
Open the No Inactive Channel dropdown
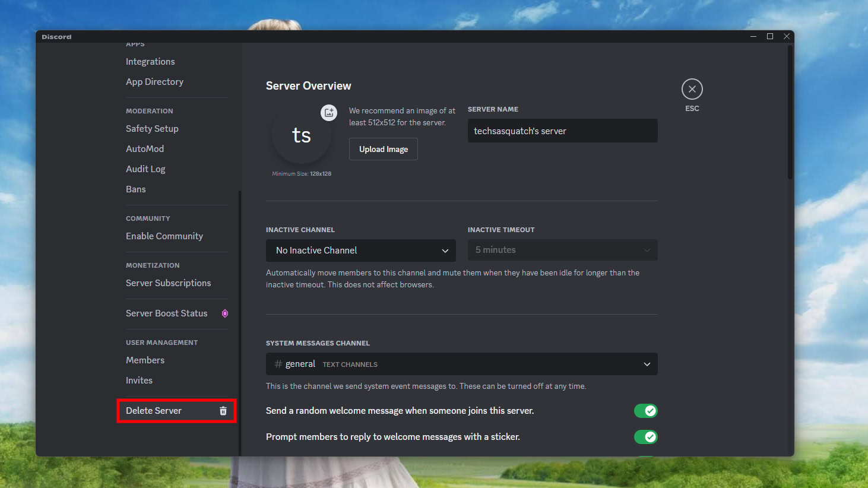click(361, 251)
